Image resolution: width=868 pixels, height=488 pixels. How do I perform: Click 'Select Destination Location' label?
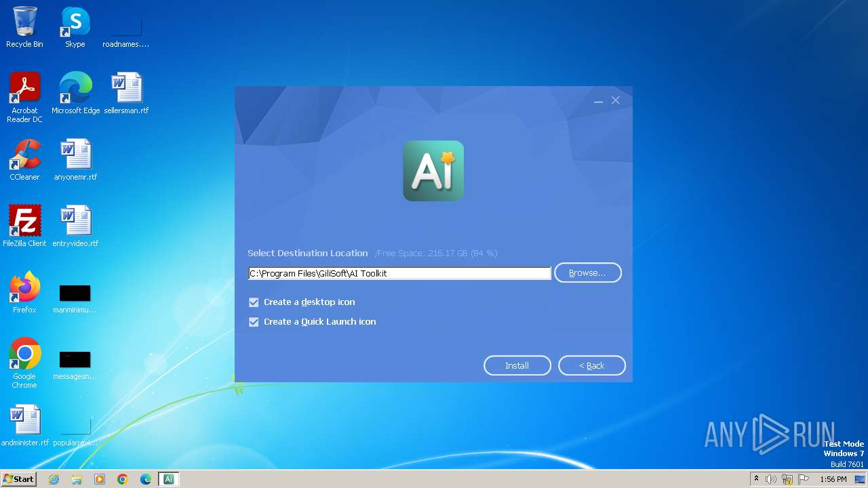(308, 253)
